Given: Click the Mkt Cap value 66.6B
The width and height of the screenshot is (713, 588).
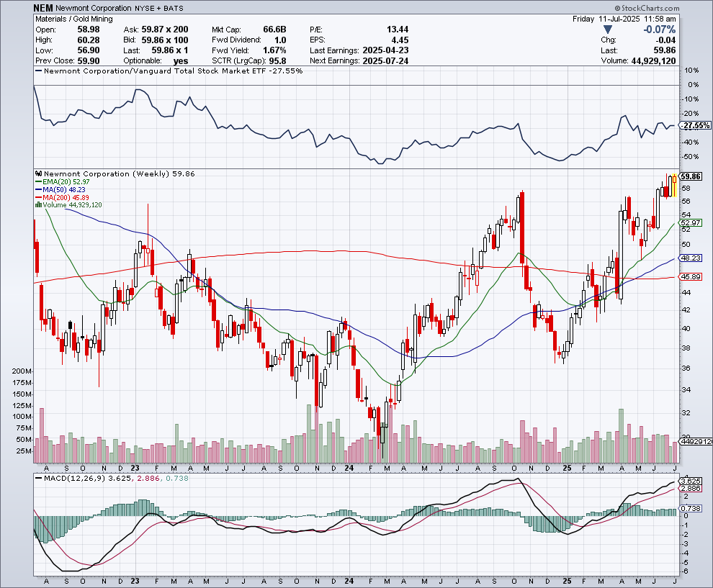Looking at the screenshot, I should 274,30.
